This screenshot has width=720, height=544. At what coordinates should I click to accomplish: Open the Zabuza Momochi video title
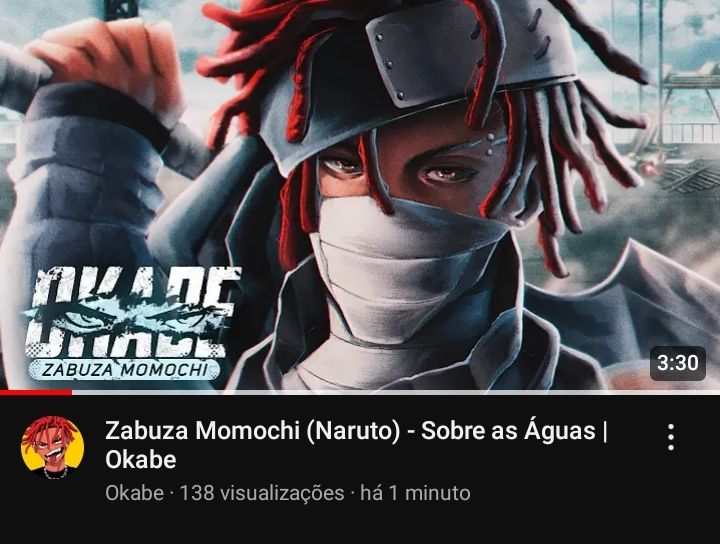[356, 445]
